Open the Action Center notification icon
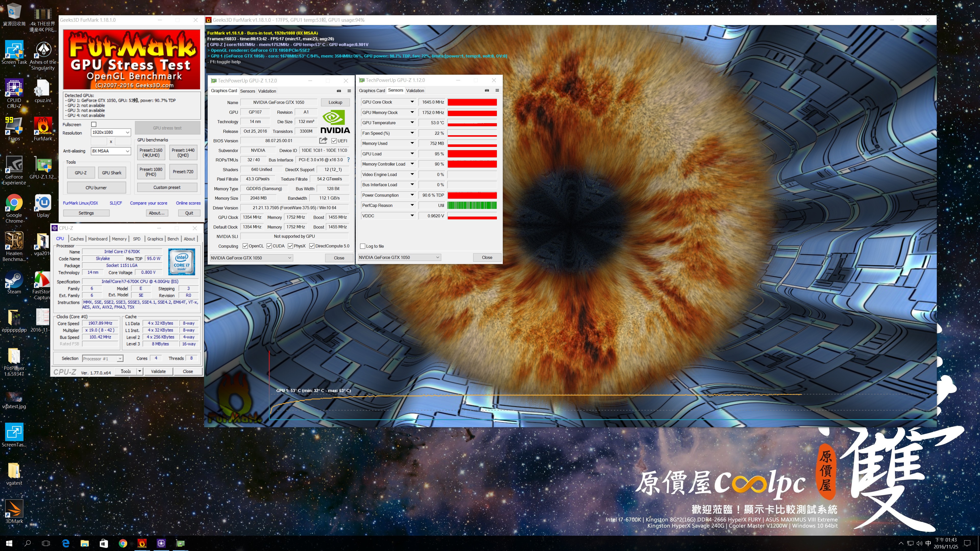This screenshot has height=551, width=980. click(967, 543)
